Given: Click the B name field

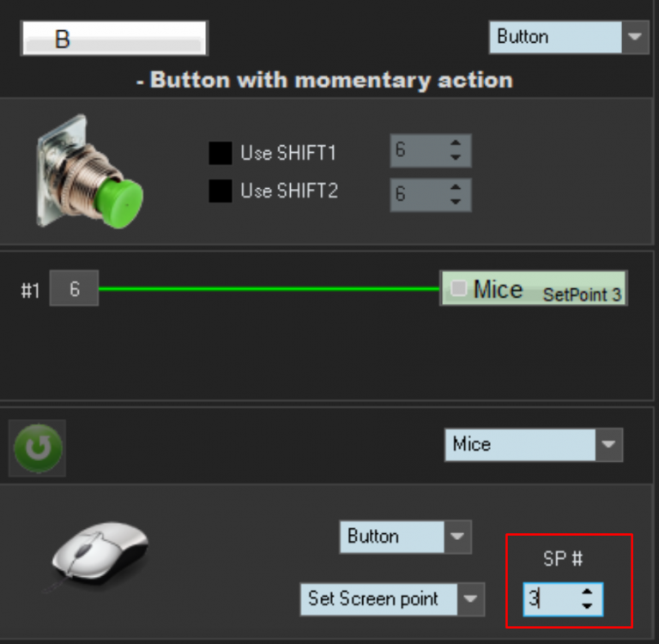Looking at the screenshot, I should coord(114,39).
